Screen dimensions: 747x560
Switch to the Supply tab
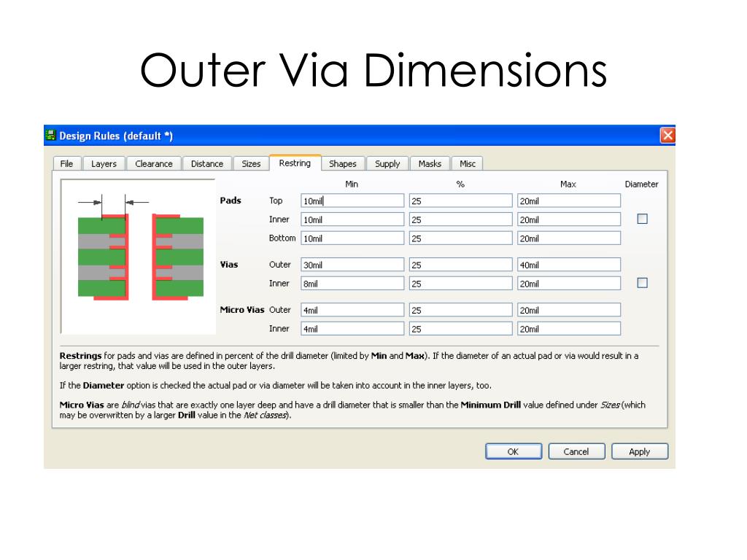click(x=387, y=163)
